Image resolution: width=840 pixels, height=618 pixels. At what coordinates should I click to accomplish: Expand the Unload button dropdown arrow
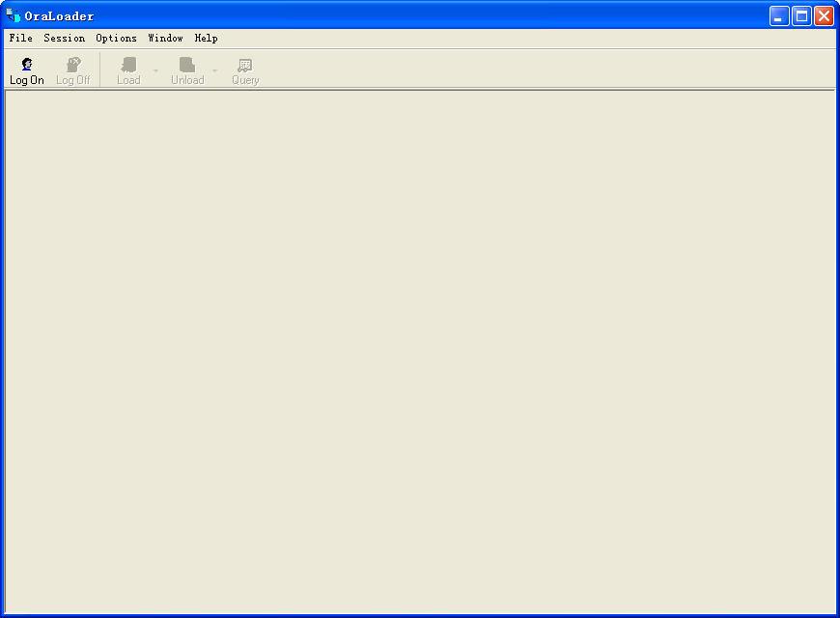(x=214, y=70)
